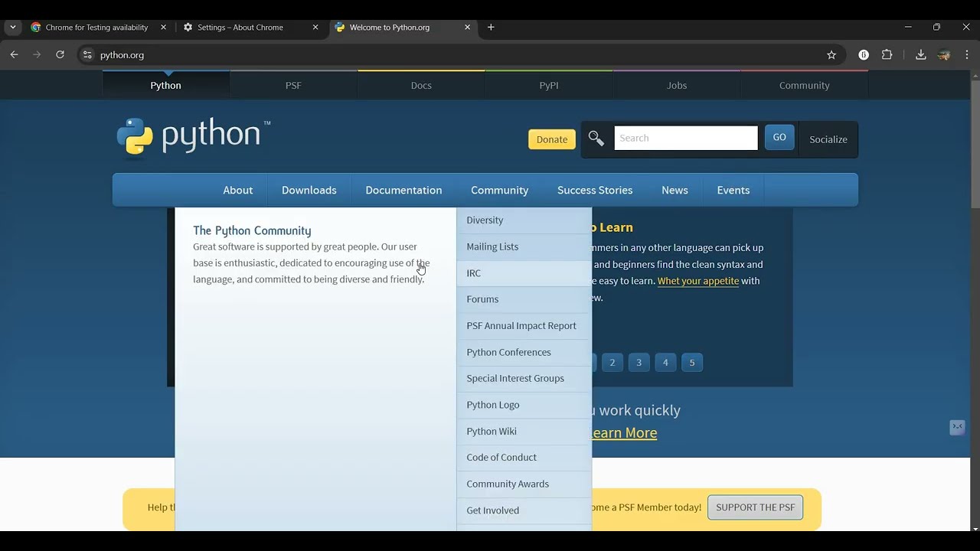Follow the Learn More link
980x551 pixels.
tap(624, 433)
